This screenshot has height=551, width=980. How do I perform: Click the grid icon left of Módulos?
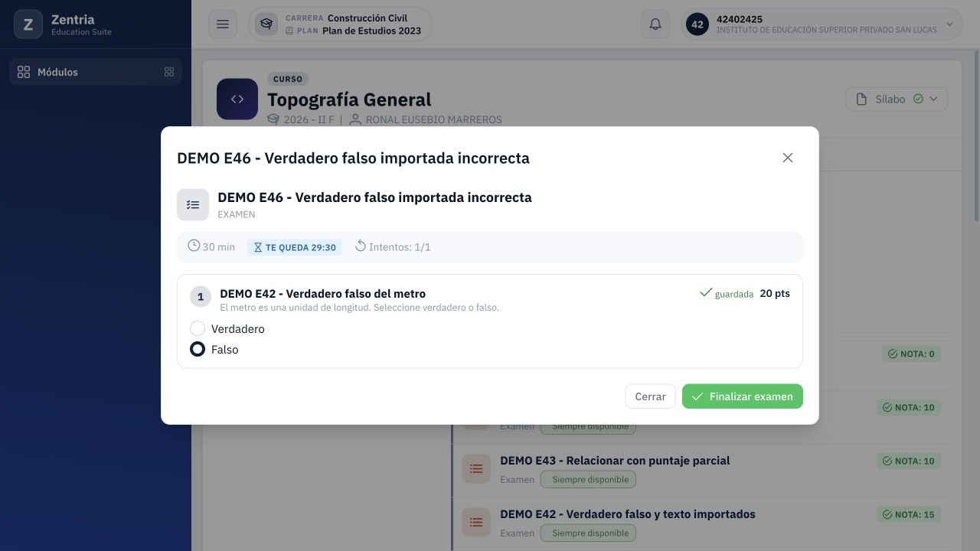[24, 72]
